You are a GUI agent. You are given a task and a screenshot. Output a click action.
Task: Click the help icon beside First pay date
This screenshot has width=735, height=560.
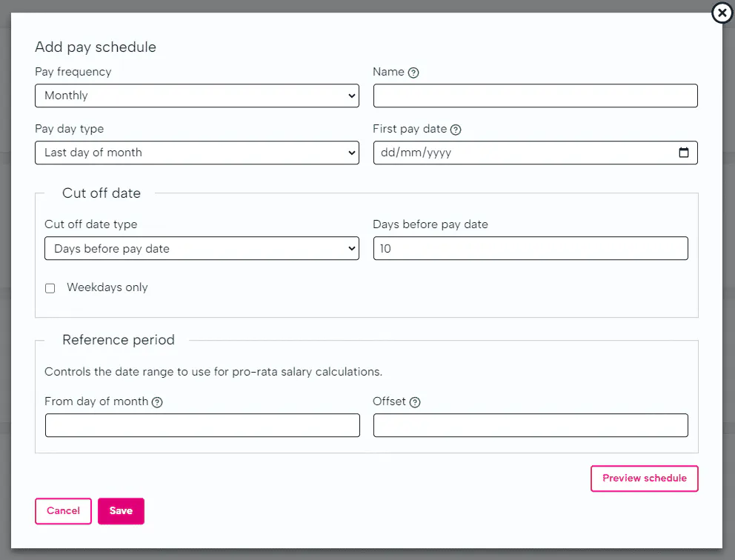(x=456, y=130)
